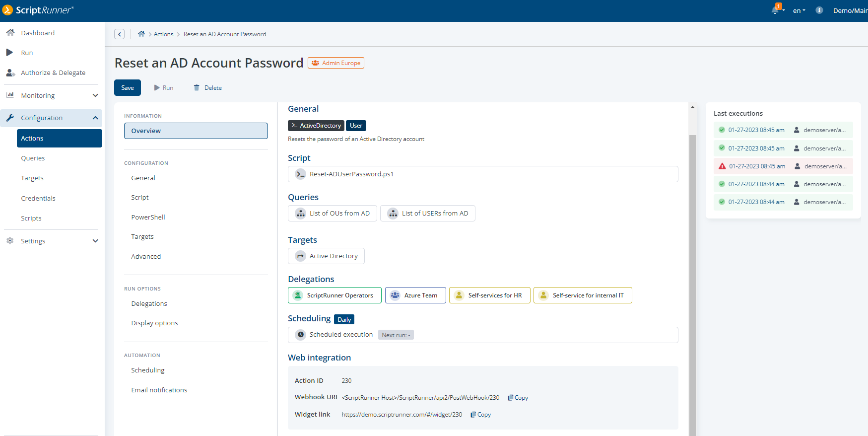Click the query icon for List of OUs

click(300, 214)
